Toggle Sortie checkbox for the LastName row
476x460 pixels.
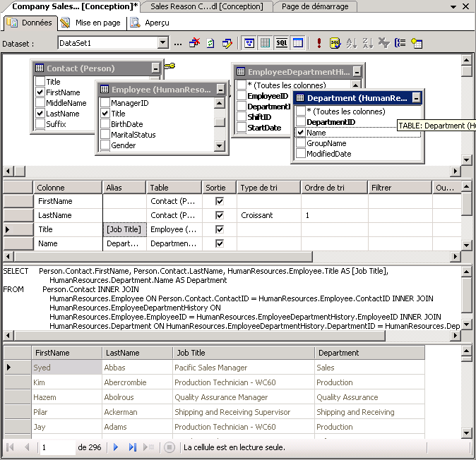pyautogui.click(x=219, y=215)
